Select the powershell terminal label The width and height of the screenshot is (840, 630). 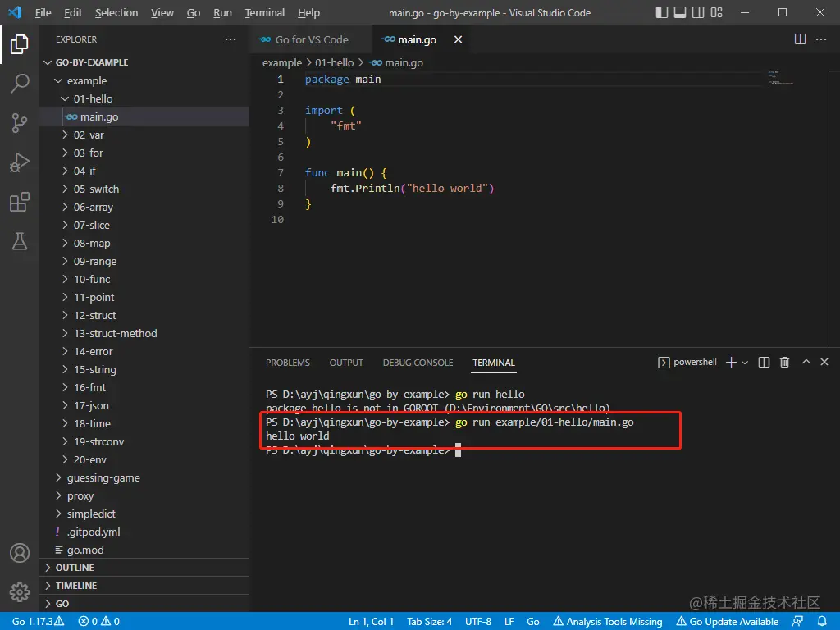pyautogui.click(x=687, y=362)
